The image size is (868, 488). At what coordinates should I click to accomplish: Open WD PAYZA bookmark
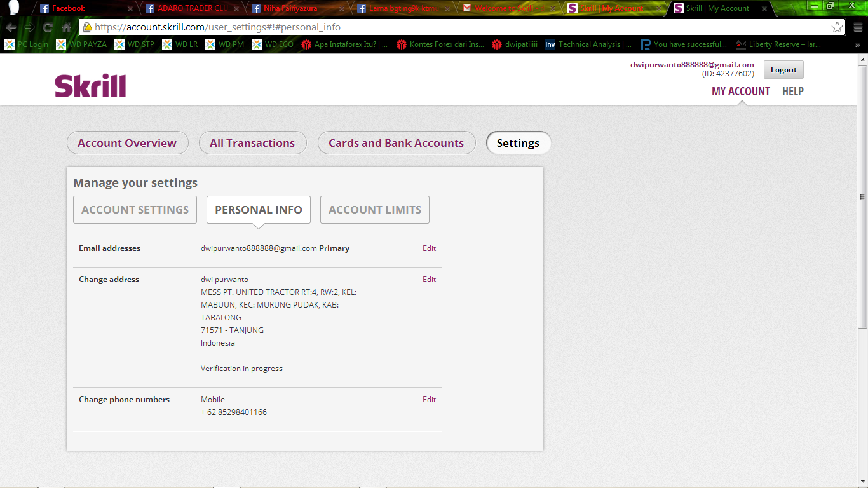pyautogui.click(x=81, y=44)
